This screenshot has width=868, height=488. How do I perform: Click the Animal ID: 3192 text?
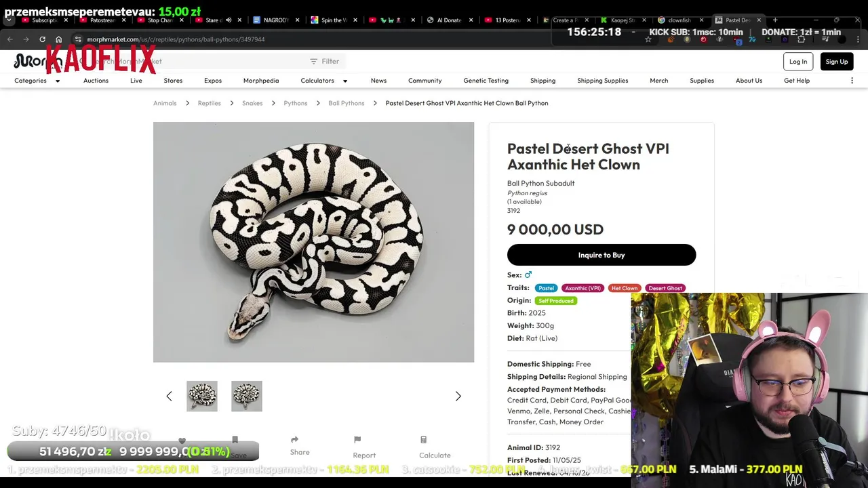pyautogui.click(x=534, y=447)
